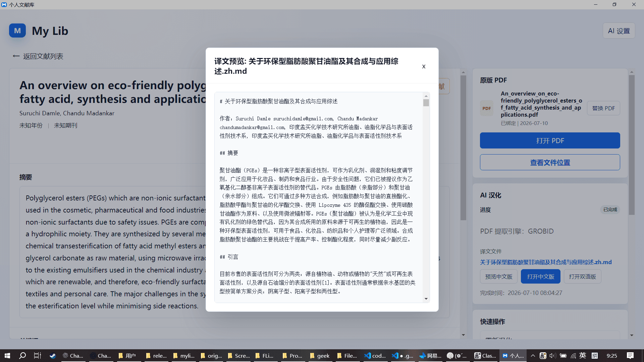Switch to 用户 folder in taskbar
The image size is (644, 362).
tap(127, 356)
